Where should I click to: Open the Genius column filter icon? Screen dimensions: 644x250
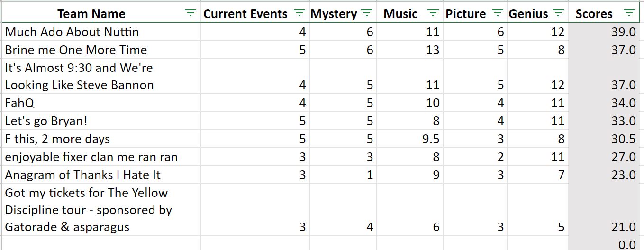(x=559, y=13)
